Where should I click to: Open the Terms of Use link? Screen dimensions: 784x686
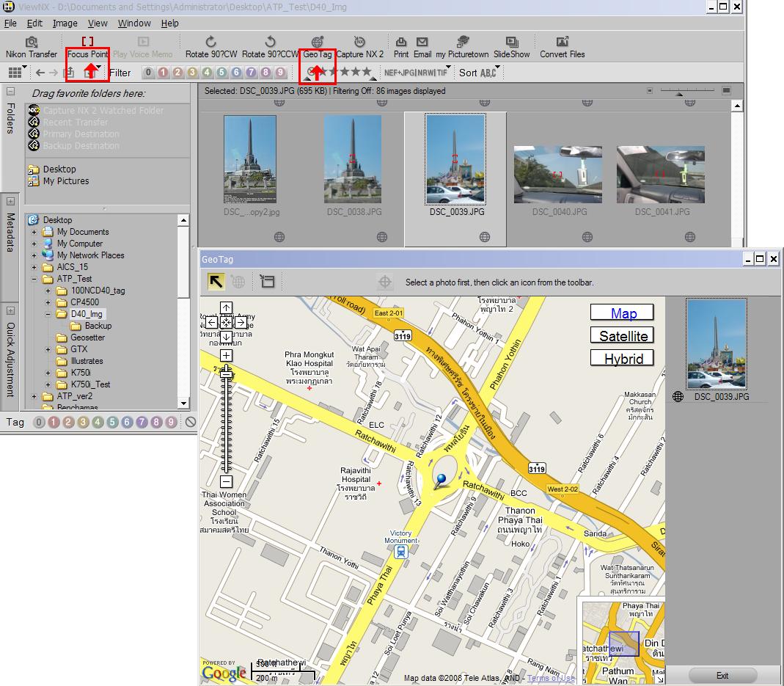tap(551, 678)
